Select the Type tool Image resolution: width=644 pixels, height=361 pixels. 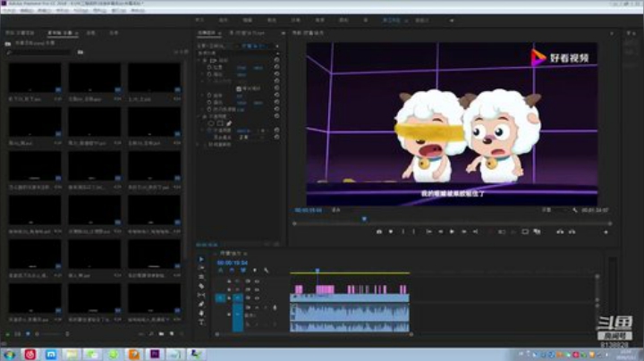(x=201, y=322)
